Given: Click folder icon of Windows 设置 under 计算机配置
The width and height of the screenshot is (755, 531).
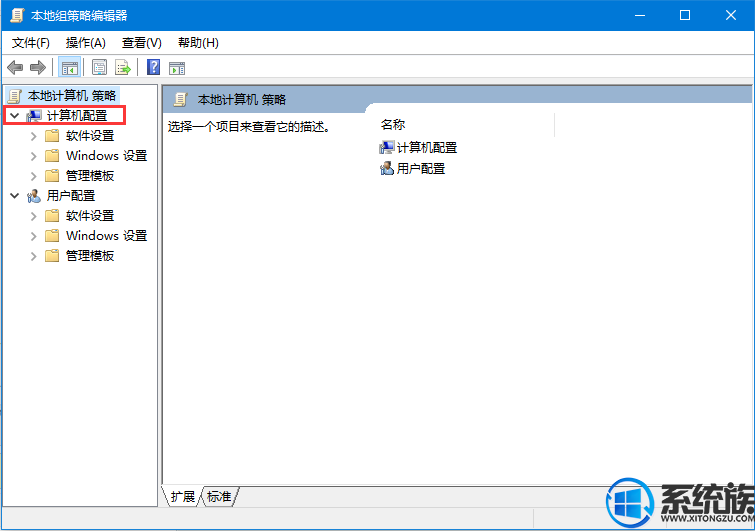Looking at the screenshot, I should [x=52, y=155].
